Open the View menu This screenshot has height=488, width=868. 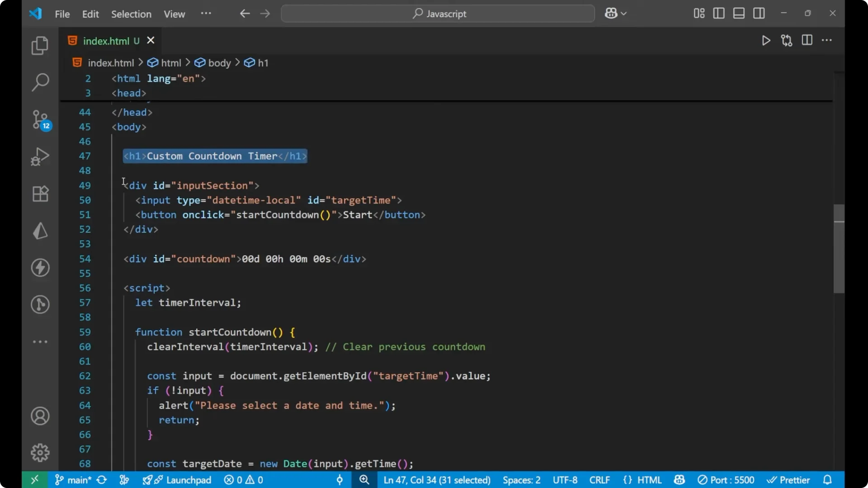pos(174,14)
